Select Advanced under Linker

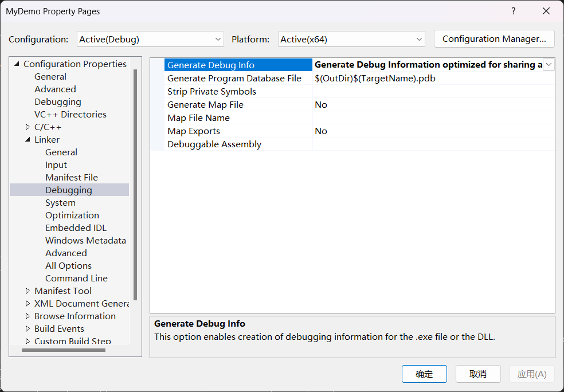(x=66, y=253)
